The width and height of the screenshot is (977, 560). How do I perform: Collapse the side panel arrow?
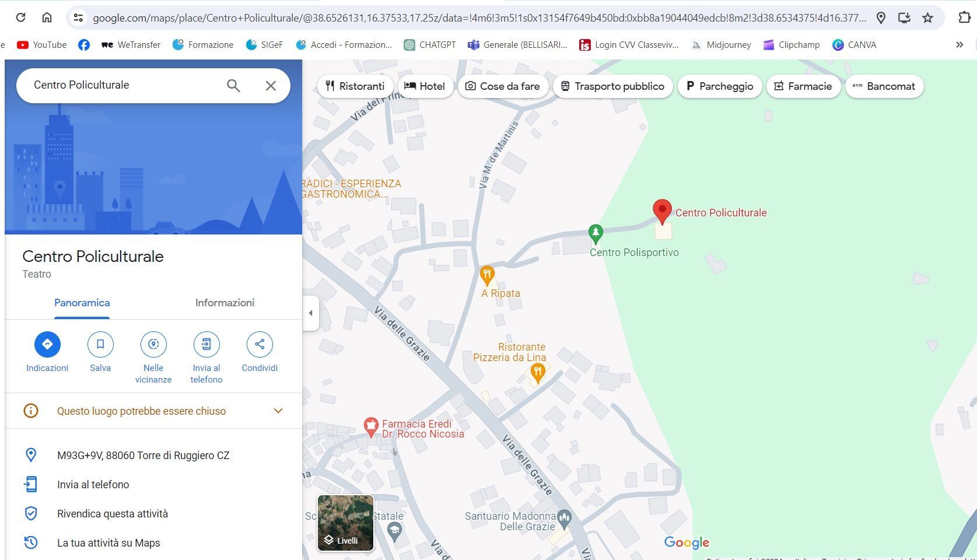pos(310,313)
